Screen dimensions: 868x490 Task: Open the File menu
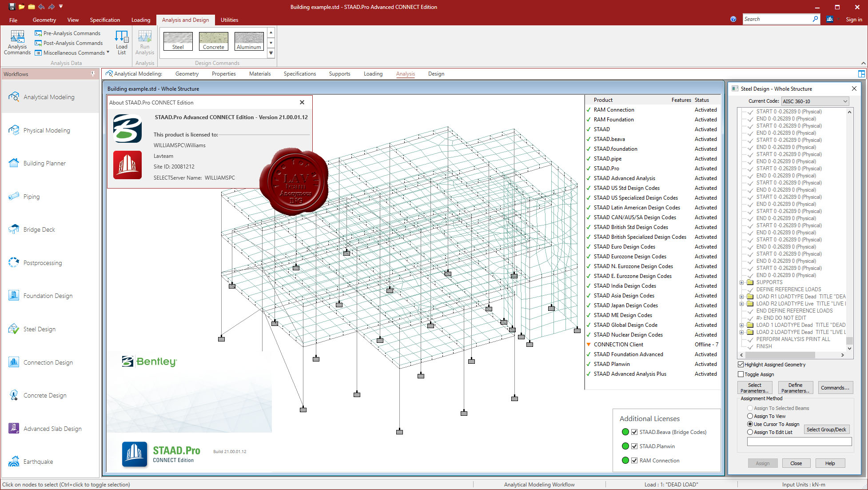pyautogui.click(x=13, y=20)
